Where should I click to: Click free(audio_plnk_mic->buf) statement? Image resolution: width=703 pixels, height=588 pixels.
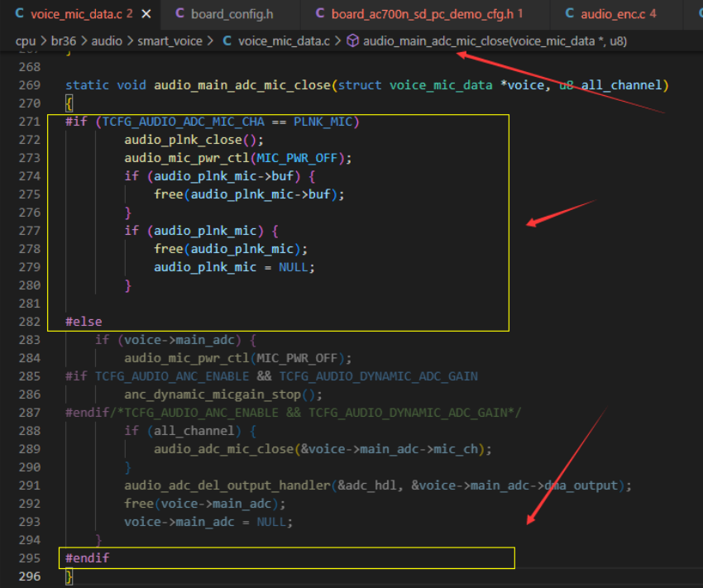coord(249,194)
